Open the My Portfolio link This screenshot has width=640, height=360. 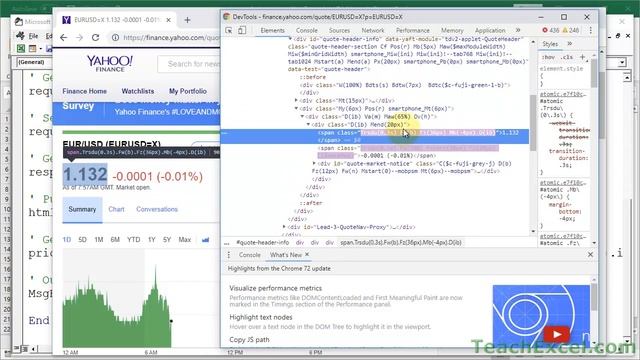click(x=188, y=91)
